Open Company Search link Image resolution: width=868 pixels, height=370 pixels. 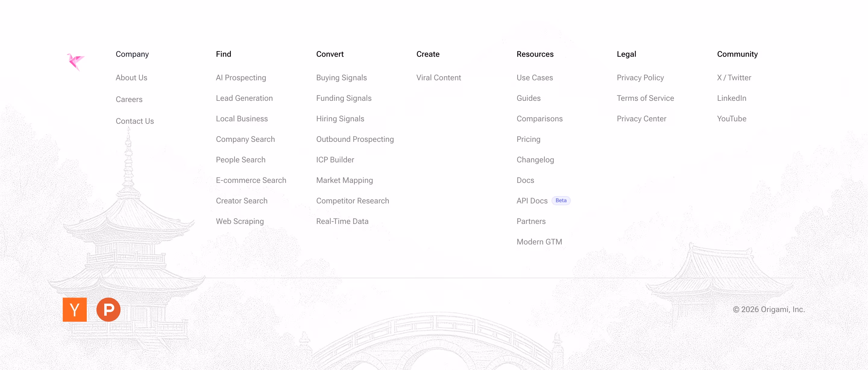click(245, 139)
